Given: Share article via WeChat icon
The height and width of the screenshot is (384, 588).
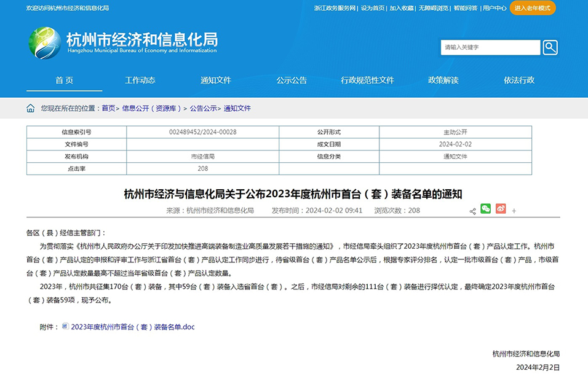Looking at the screenshot, I should [485, 209].
